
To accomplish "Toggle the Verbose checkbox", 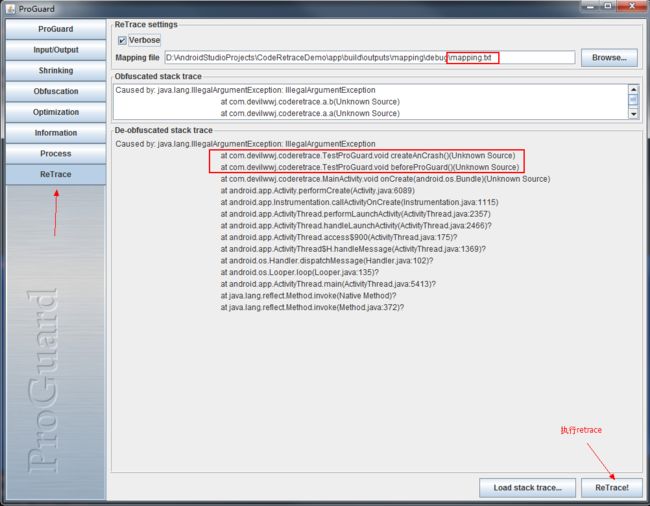I will point(122,40).
